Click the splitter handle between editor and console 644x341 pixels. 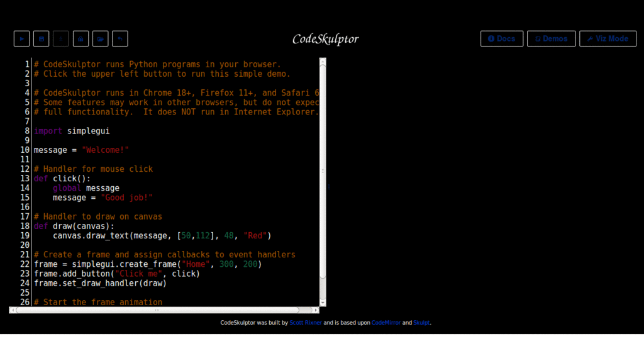point(329,187)
